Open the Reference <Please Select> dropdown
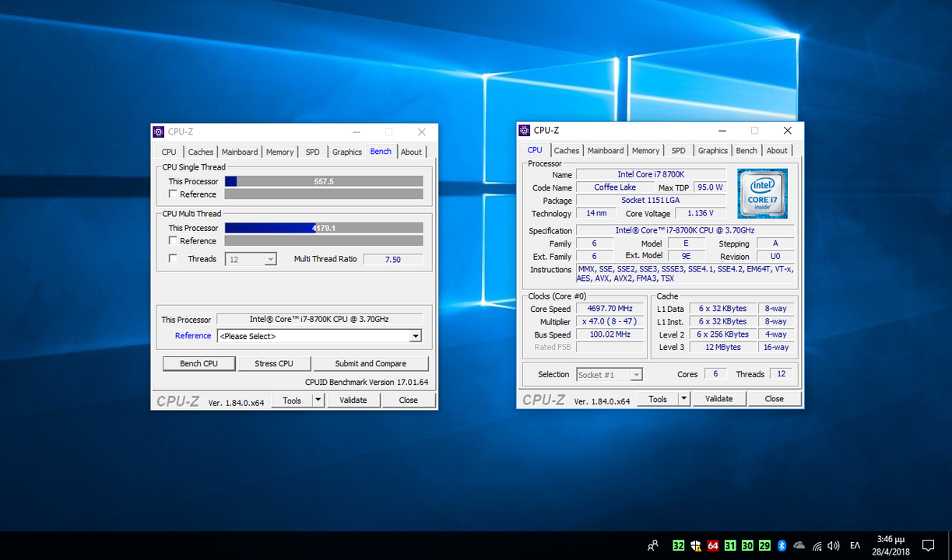 [319, 336]
